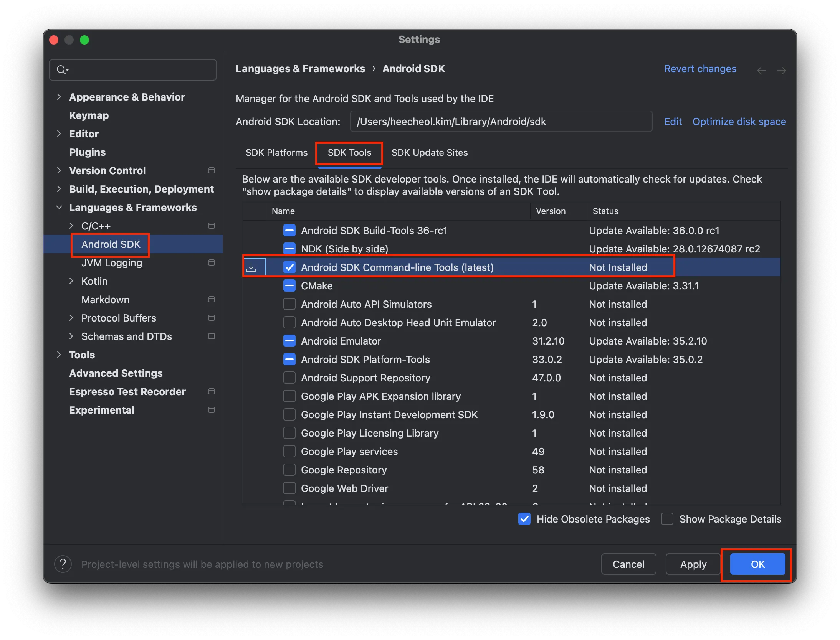Screen dimensions: 840x640
Task: Open SDK Update Sites tab
Action: [429, 153]
